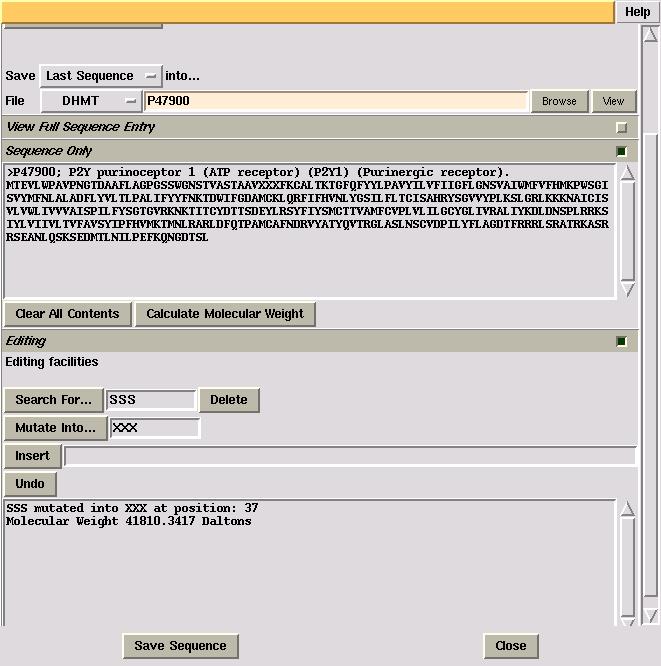Viewport: 661px width, 666px height.
Task: Toggle View Full Sequence Entry checkbox
Action: point(621,128)
